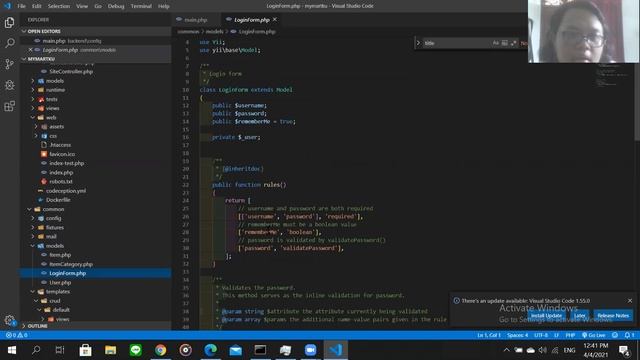
Task: Click the errors and warnings status indicator
Action: 16,335
